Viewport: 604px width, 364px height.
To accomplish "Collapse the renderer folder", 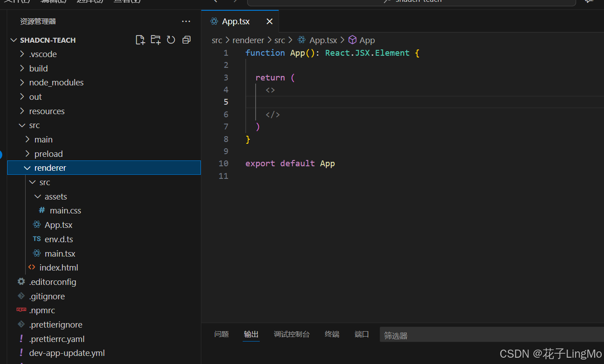I will [27, 168].
